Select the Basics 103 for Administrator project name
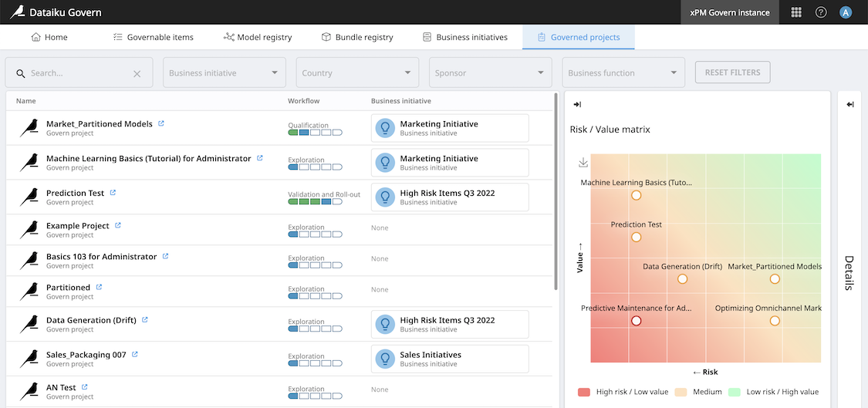 pyautogui.click(x=101, y=256)
